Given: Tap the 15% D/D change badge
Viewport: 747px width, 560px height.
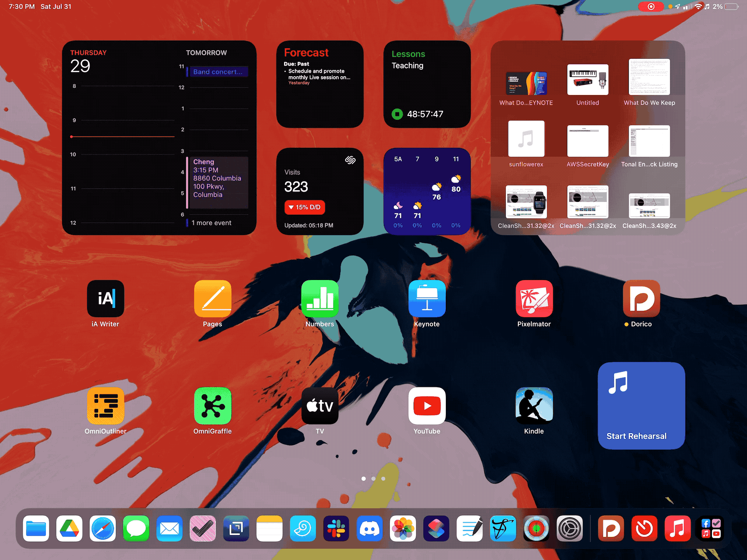Looking at the screenshot, I should (x=305, y=207).
